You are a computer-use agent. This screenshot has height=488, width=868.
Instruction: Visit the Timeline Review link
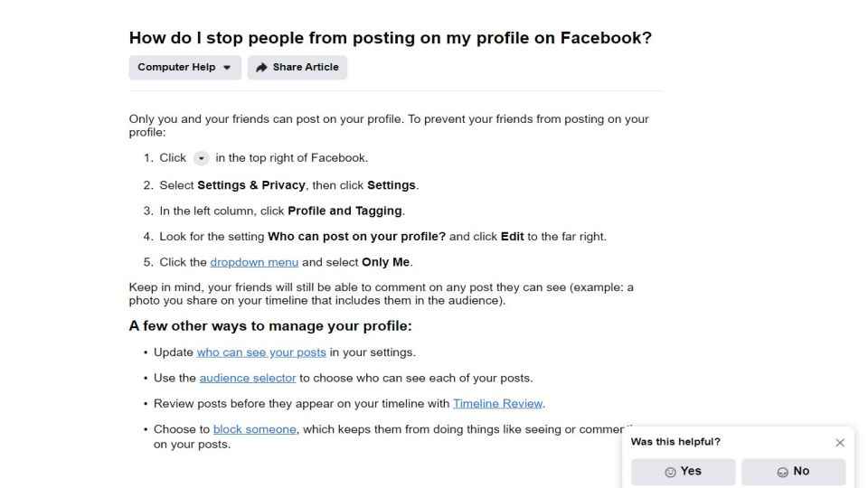(x=497, y=404)
